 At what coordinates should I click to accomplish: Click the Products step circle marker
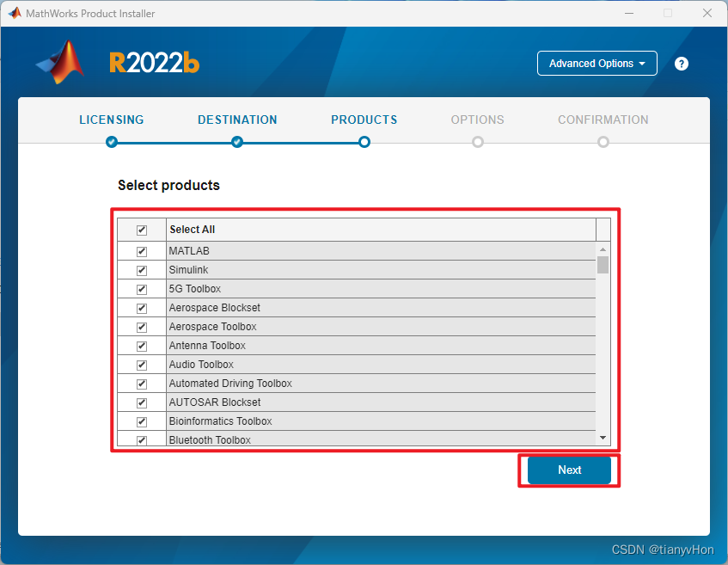click(x=364, y=142)
